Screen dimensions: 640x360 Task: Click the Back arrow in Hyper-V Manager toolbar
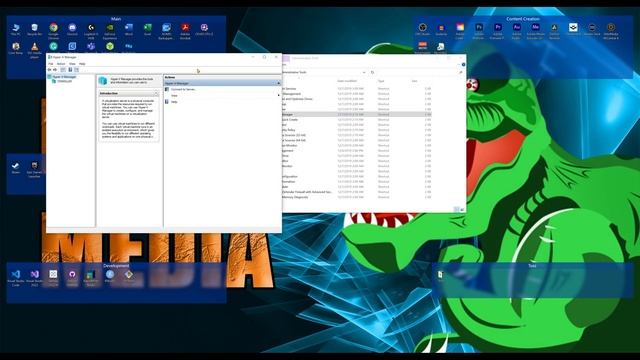click(x=50, y=70)
